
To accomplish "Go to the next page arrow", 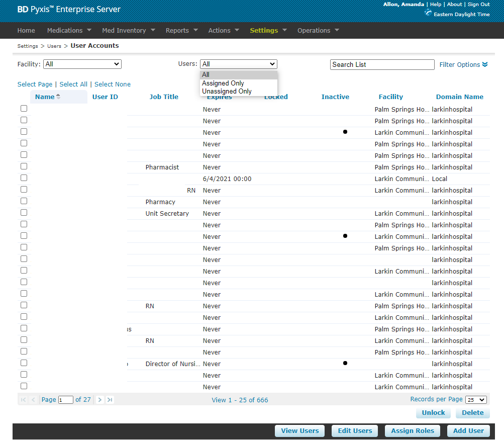I will 100,400.
